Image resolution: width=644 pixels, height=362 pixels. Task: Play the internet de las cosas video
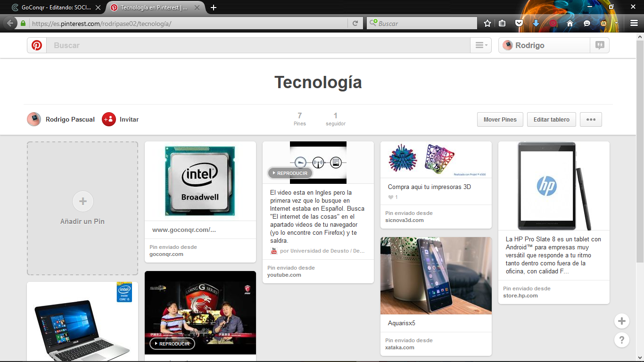290,173
